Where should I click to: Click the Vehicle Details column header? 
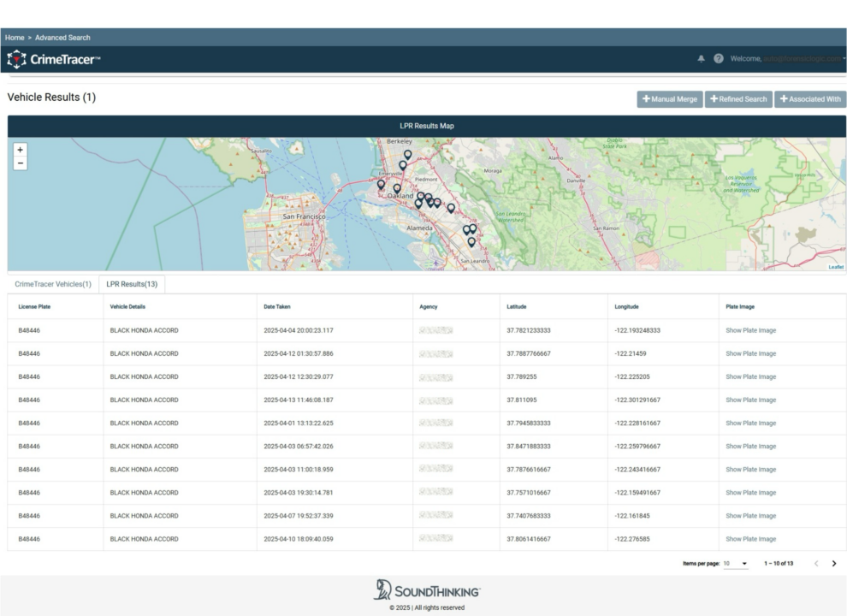(x=127, y=307)
